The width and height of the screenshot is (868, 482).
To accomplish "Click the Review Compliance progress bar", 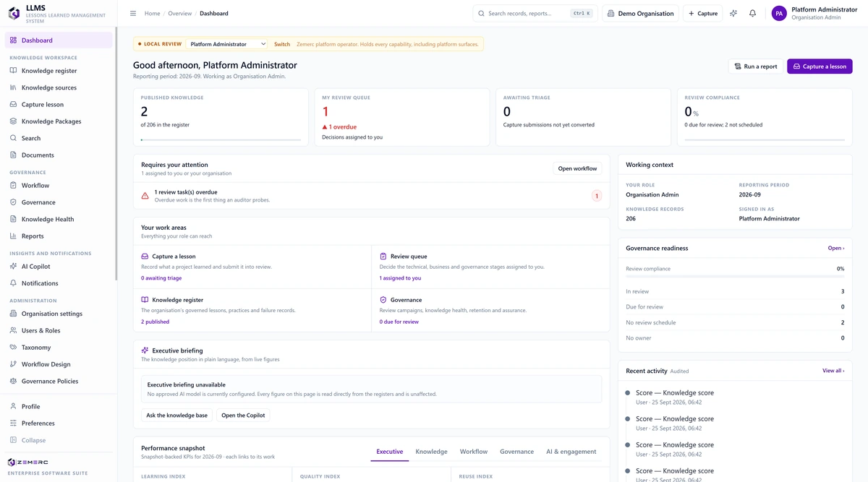I will (x=765, y=139).
